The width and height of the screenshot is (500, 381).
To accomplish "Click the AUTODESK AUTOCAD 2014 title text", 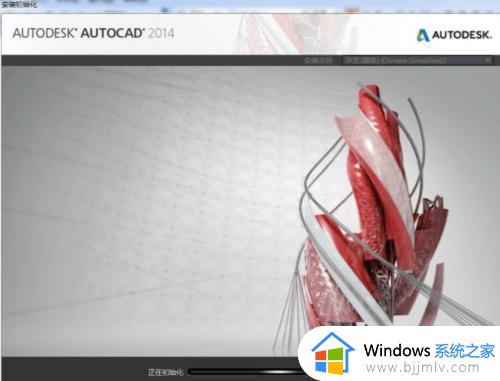I will coord(93,33).
